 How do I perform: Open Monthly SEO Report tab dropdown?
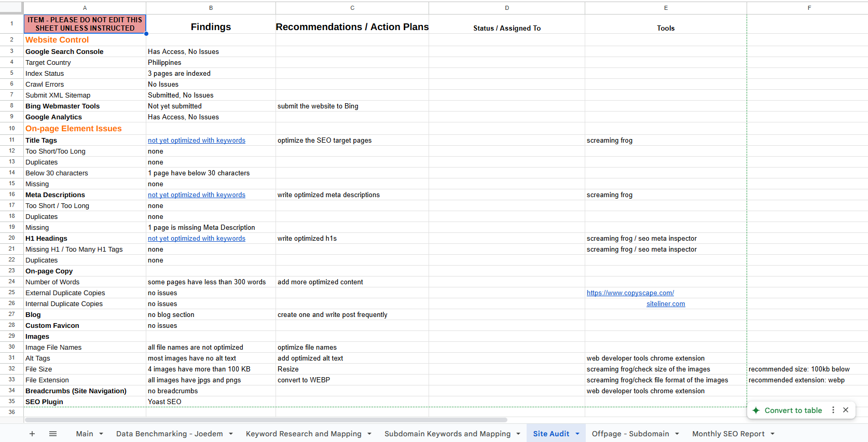click(x=773, y=434)
